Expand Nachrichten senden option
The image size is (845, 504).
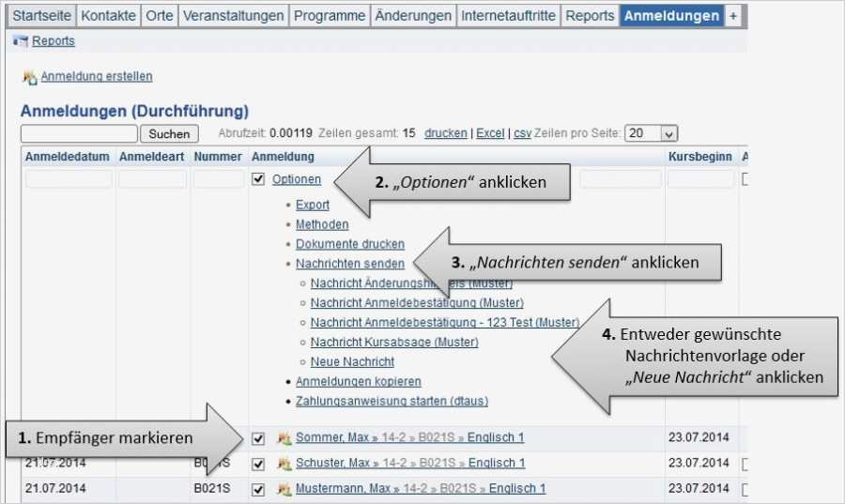pos(350,264)
